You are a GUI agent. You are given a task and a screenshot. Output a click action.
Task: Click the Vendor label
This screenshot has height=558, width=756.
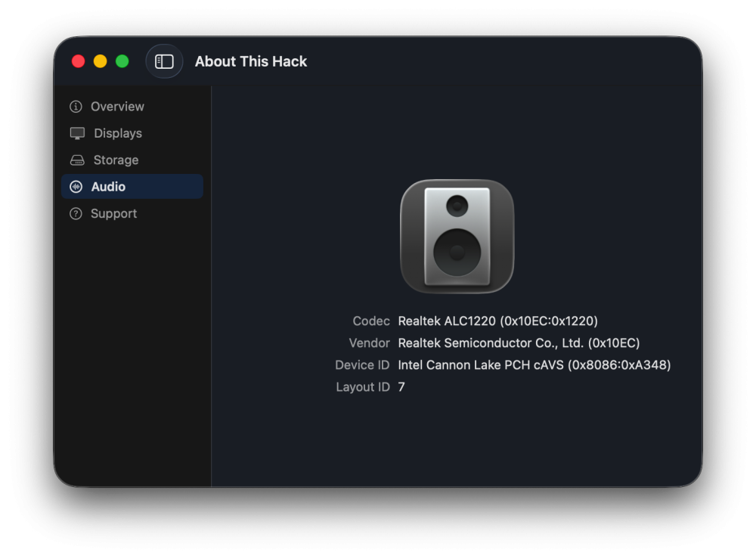(x=370, y=343)
